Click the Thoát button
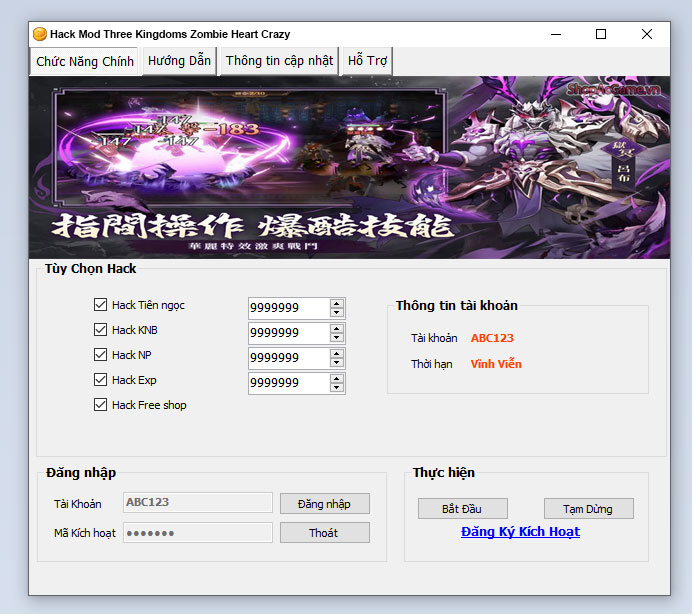 click(x=324, y=533)
